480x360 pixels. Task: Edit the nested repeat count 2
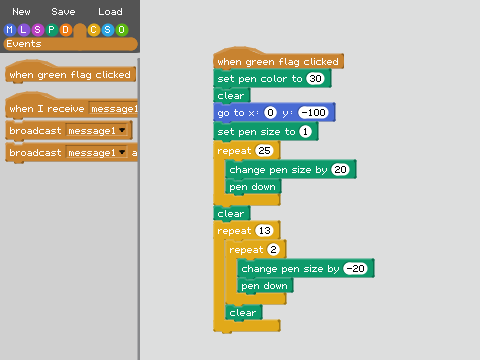(x=273, y=250)
